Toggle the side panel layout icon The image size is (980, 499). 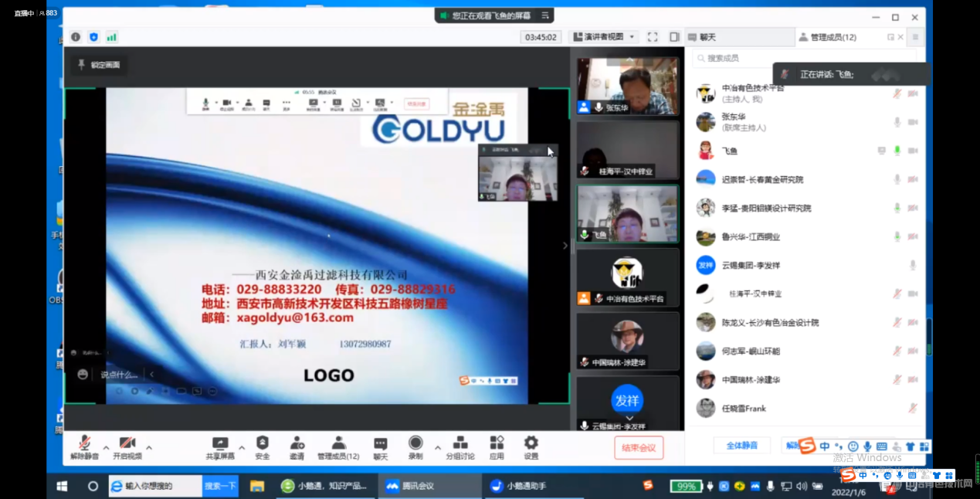tap(674, 37)
